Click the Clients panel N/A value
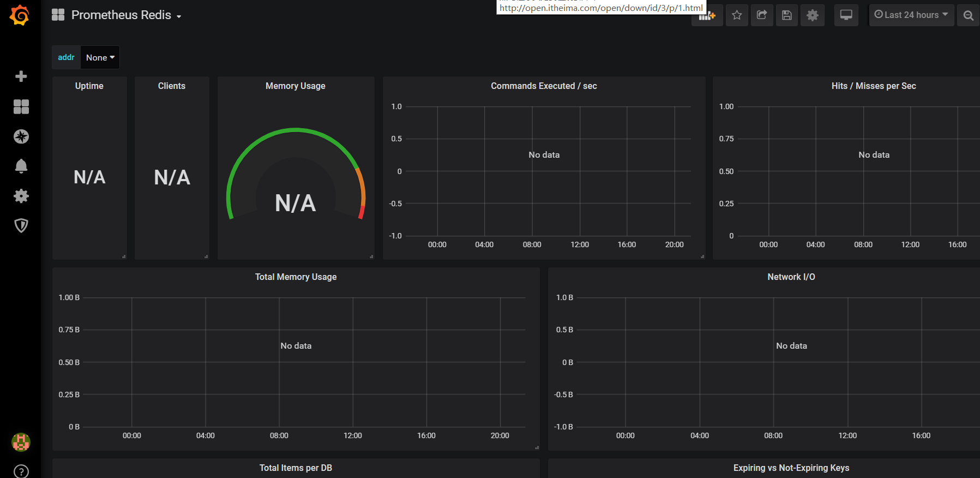 tap(172, 177)
